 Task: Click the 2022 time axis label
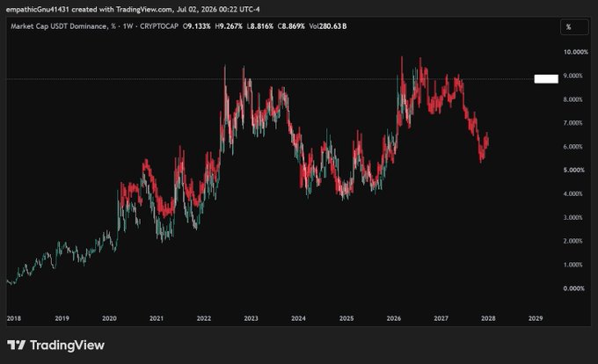[x=204, y=318]
